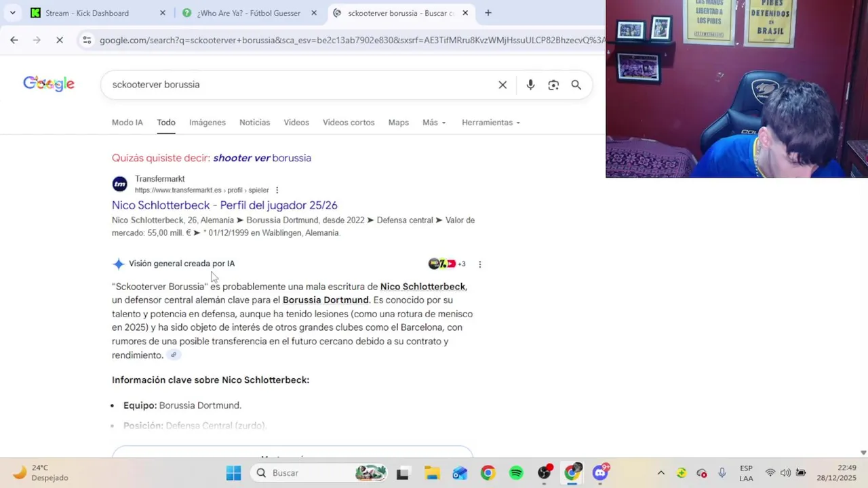The image size is (868, 488).
Task: Switch to Videos results
Action: coord(296,123)
